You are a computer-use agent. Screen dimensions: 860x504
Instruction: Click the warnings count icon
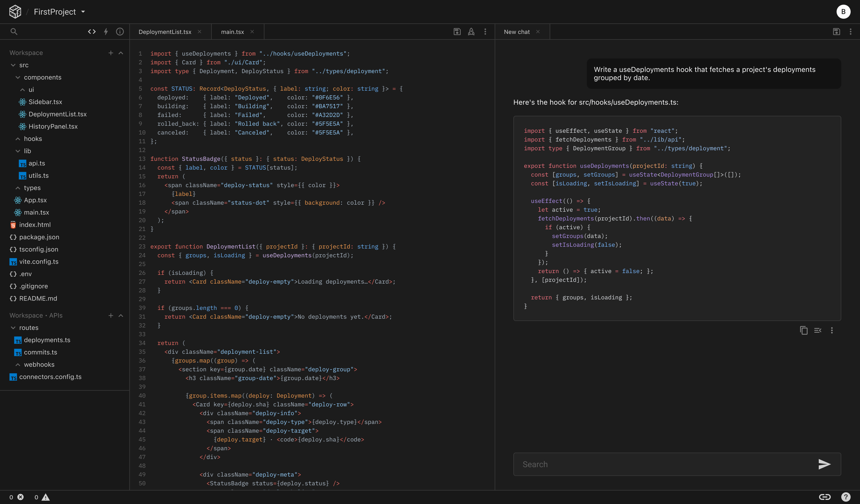[46, 497]
